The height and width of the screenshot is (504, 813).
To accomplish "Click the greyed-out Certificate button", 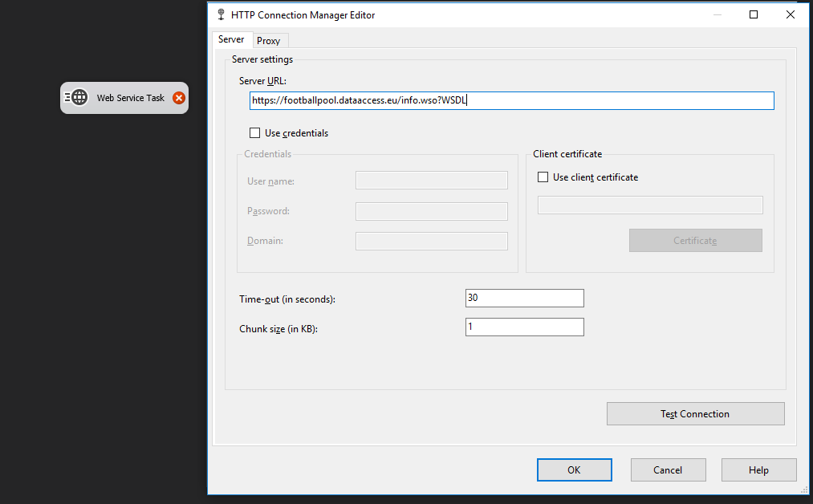I will point(695,241).
